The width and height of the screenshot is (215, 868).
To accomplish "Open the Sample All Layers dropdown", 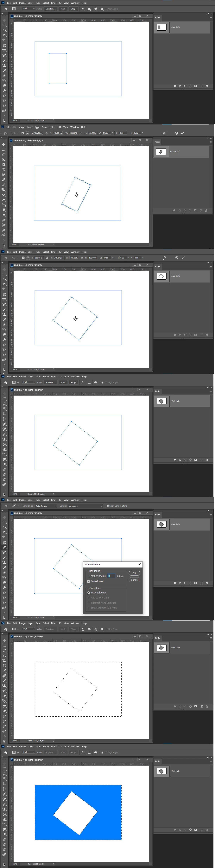I will coord(85,506).
